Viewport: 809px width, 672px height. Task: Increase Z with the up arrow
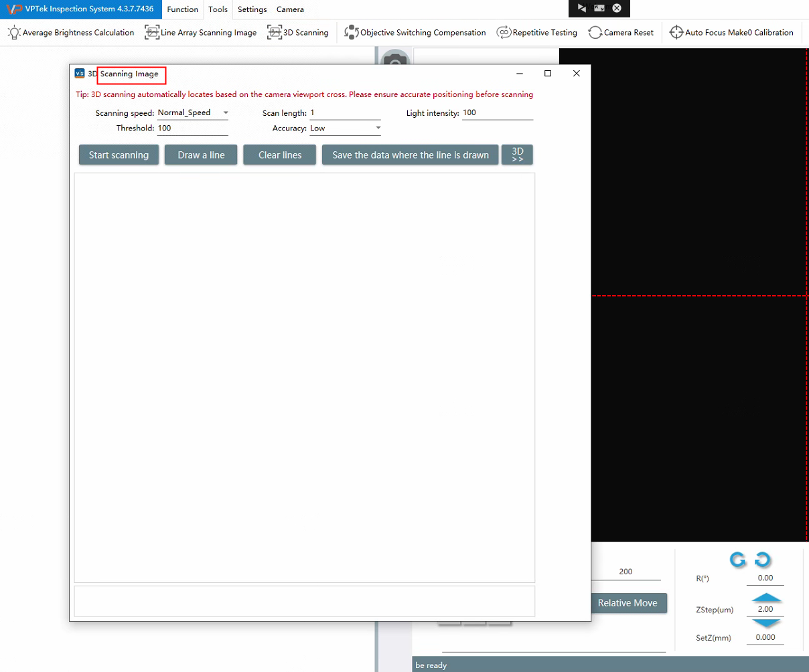[765, 597]
